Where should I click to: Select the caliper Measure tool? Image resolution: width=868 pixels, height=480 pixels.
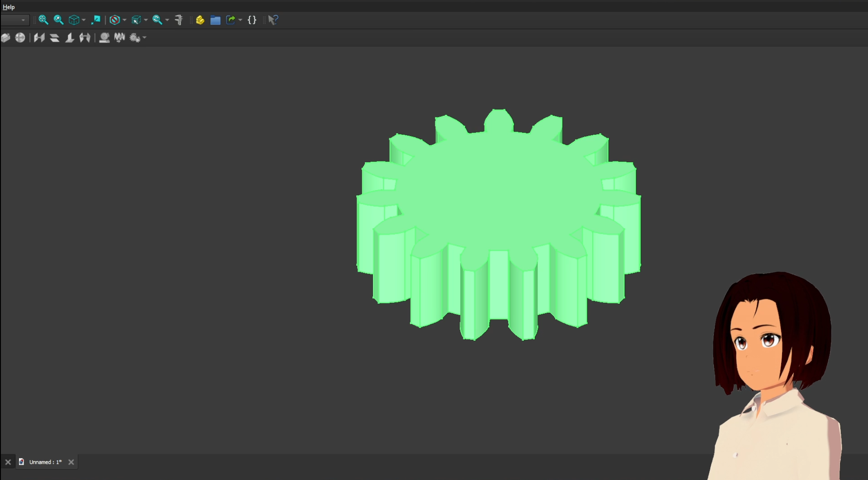(x=179, y=20)
